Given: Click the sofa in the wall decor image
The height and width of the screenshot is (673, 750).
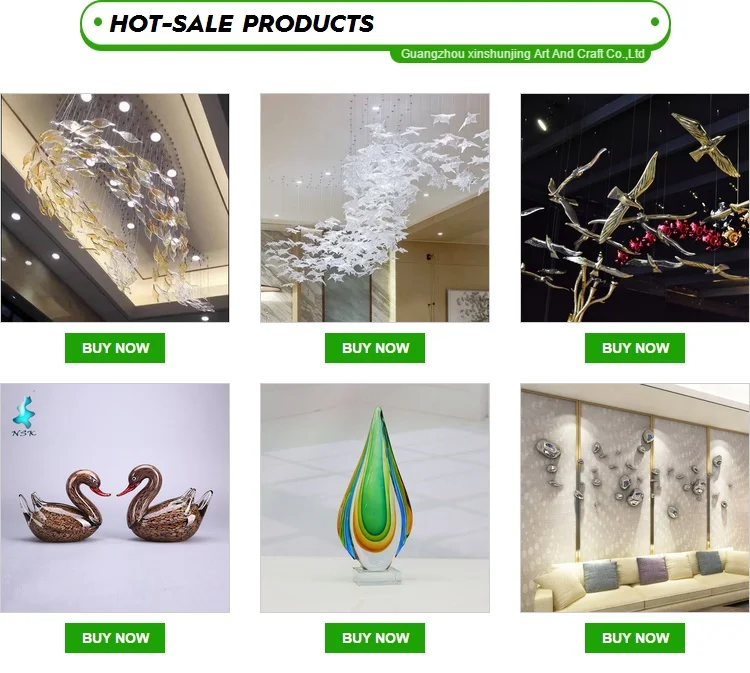Looking at the screenshot, I should (x=641, y=579).
